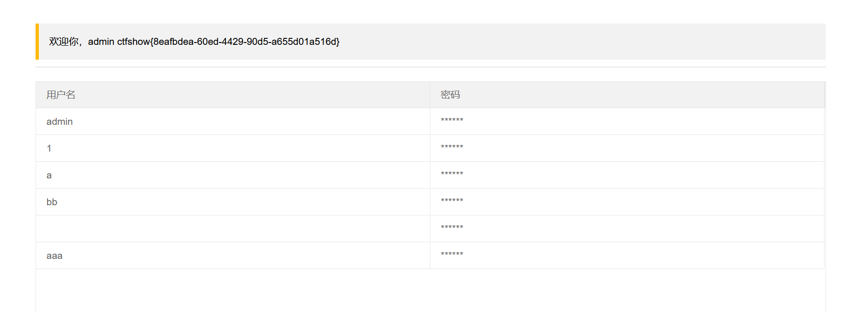This screenshot has height=312, width=868.
Task: Select the username cell labeled a
Action: (x=49, y=175)
